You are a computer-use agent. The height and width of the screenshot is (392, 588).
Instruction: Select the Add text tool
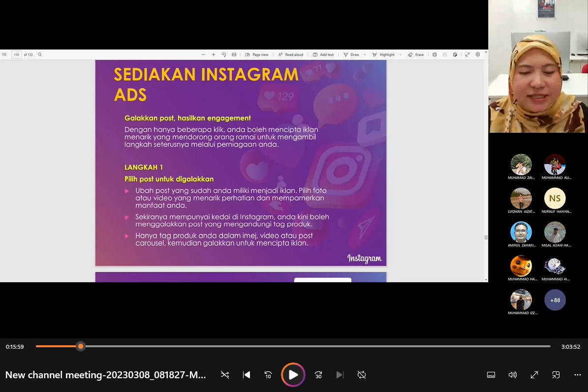click(x=323, y=55)
